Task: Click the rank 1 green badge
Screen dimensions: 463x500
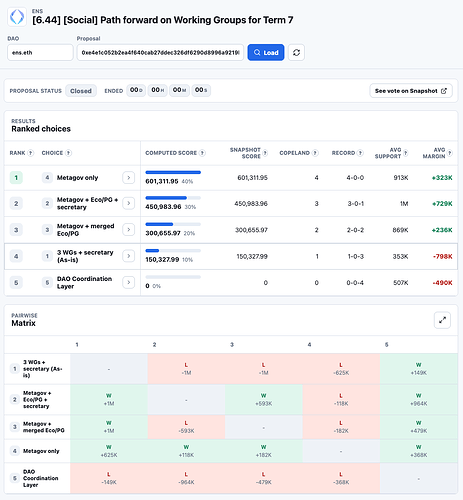Action: pos(16,178)
